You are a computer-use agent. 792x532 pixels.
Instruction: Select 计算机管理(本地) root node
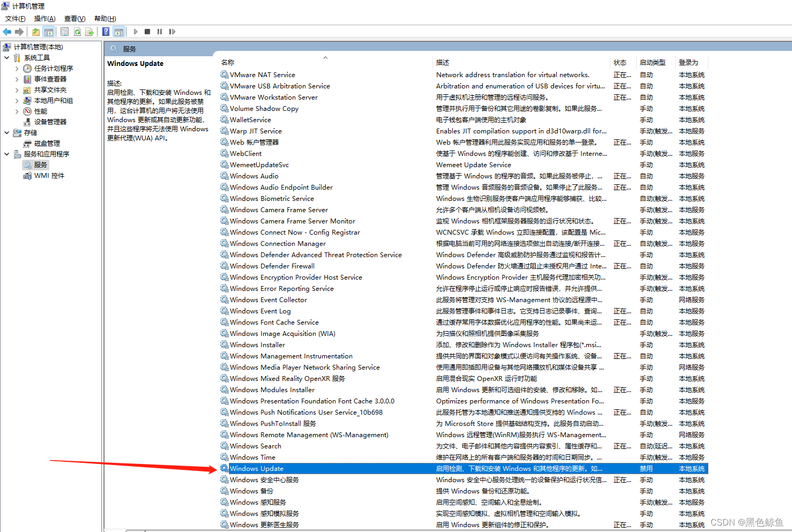(38, 47)
